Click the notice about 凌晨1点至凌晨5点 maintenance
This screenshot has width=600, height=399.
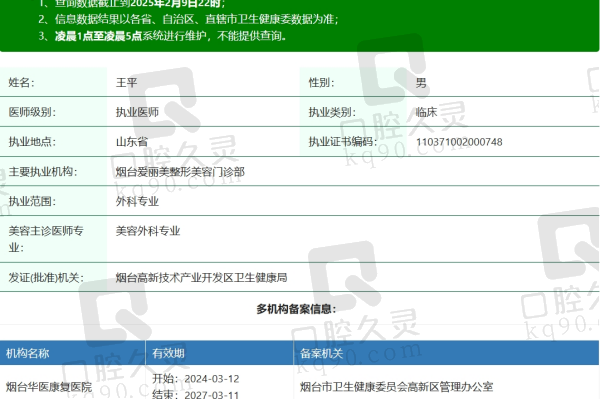(162, 36)
